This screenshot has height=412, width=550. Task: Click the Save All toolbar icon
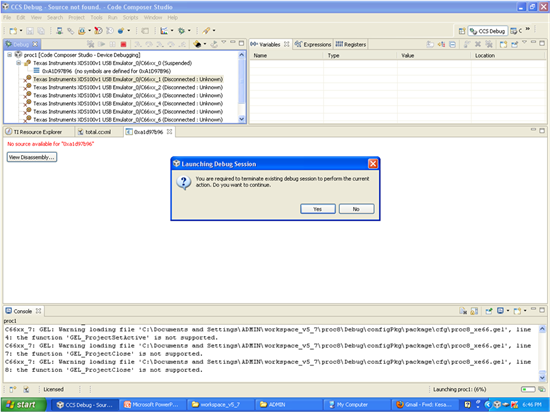pos(41,31)
